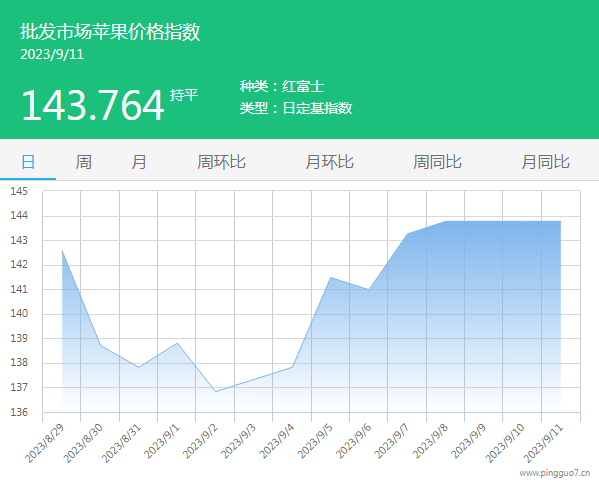Switch to the 周 weekly tab
The image size is (599, 484).
(x=83, y=162)
